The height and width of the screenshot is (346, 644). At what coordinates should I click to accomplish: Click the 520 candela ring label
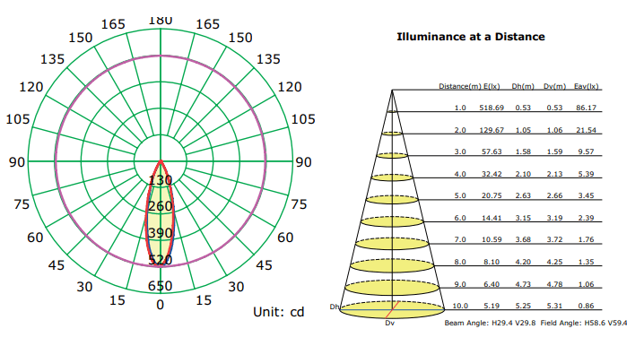161,260
